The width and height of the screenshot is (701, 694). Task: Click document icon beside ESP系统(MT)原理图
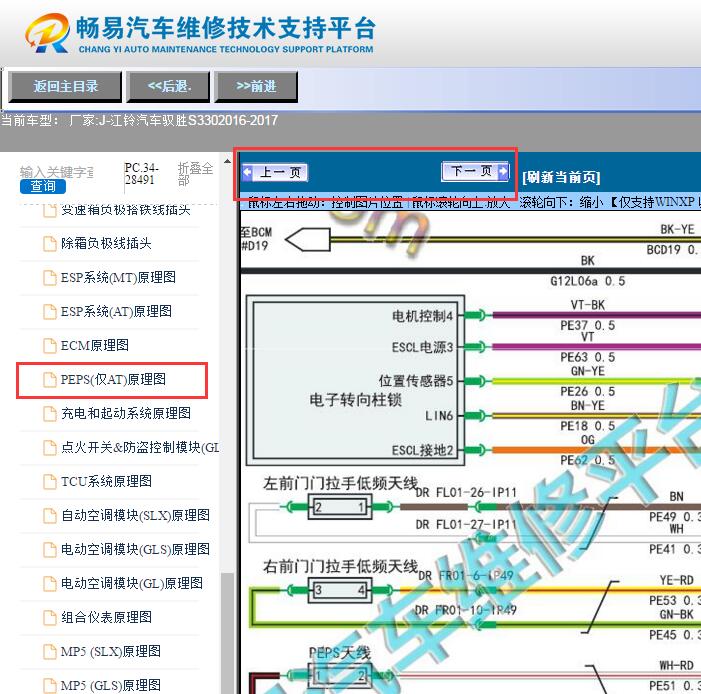pos(50,278)
